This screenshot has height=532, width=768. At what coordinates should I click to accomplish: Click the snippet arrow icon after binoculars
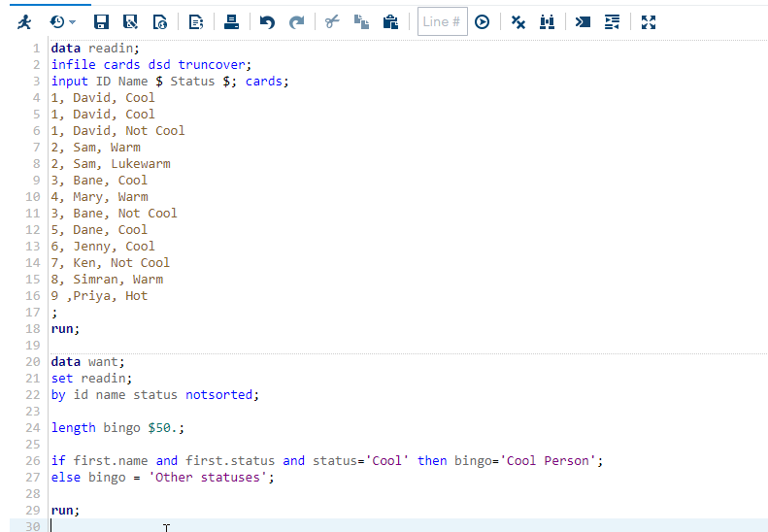583,21
